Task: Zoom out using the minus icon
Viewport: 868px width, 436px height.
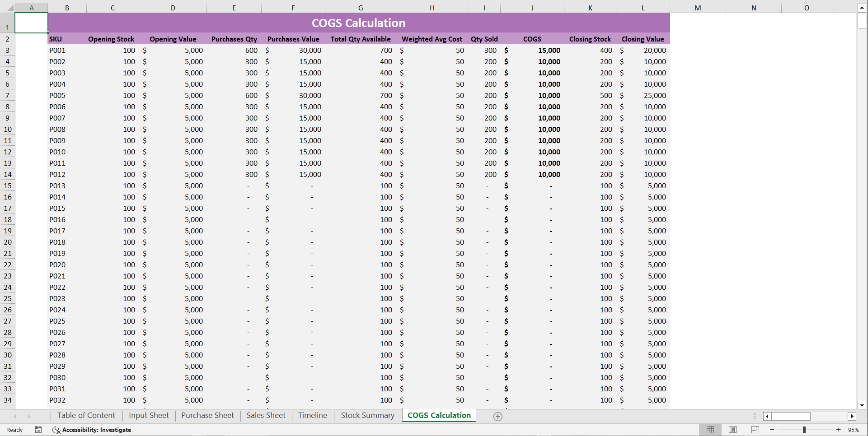Action: coord(773,430)
